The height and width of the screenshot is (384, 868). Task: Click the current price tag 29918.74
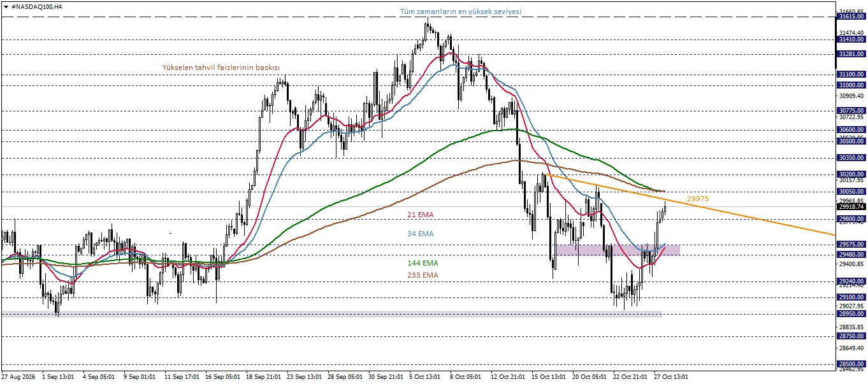[851, 206]
